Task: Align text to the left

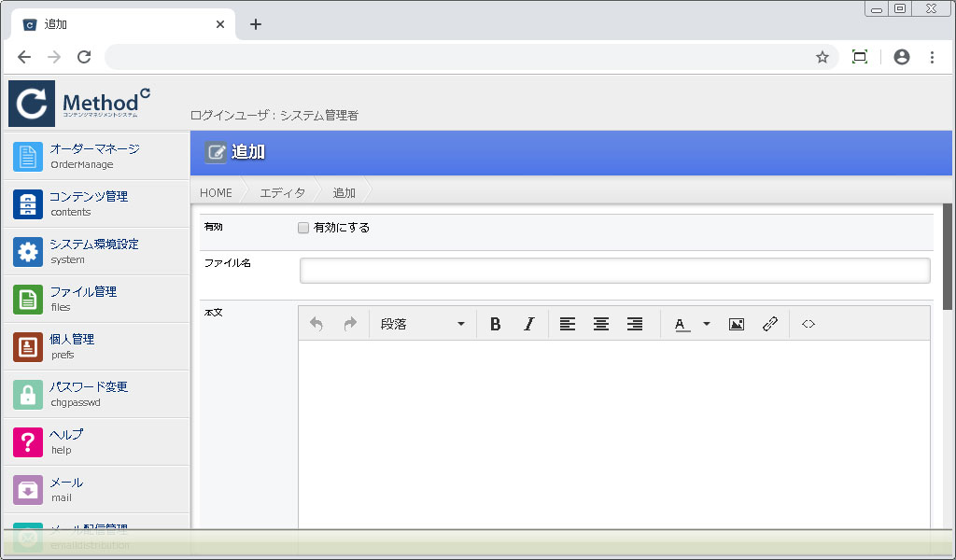Action: 568,324
